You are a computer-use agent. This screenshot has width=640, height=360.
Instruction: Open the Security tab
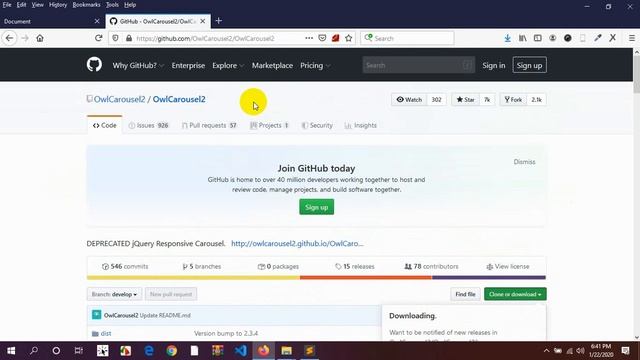[x=317, y=125]
